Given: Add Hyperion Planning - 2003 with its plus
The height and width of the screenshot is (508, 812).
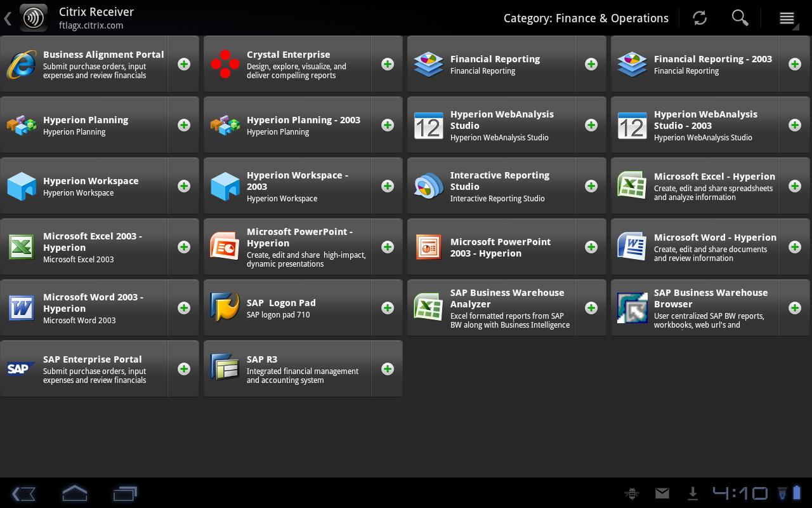Looking at the screenshot, I should pyautogui.click(x=388, y=125).
